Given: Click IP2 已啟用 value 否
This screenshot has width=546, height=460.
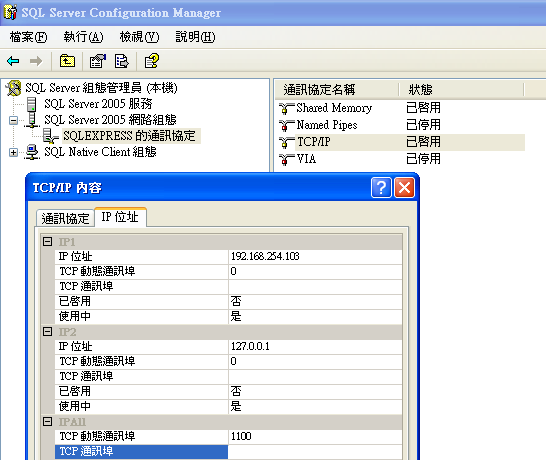Looking at the screenshot, I should pyautogui.click(x=315, y=392).
